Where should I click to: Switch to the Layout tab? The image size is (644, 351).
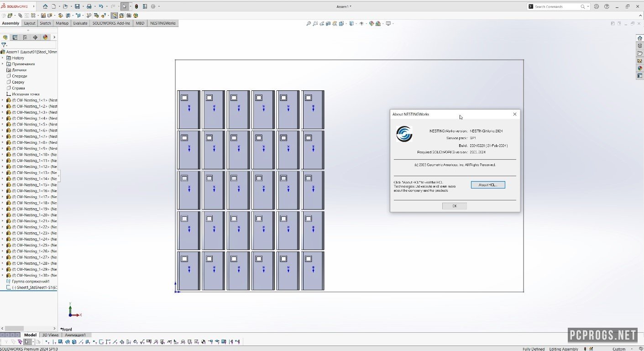(30, 23)
